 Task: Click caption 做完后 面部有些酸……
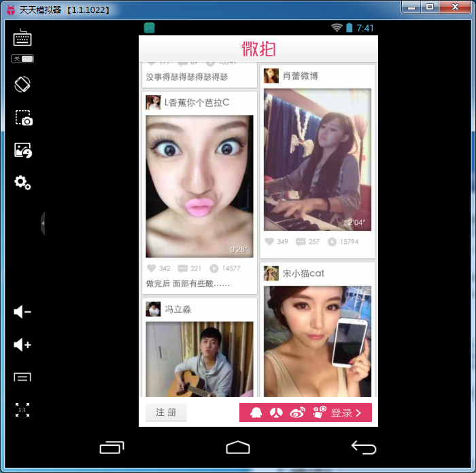point(188,283)
